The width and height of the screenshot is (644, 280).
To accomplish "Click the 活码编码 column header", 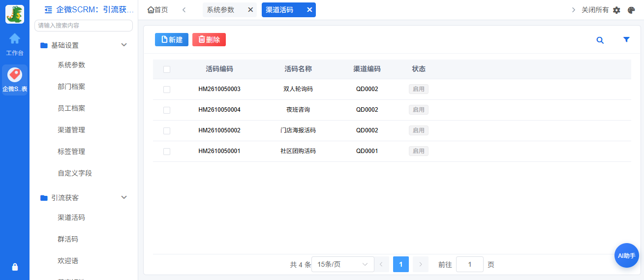I will tap(219, 69).
